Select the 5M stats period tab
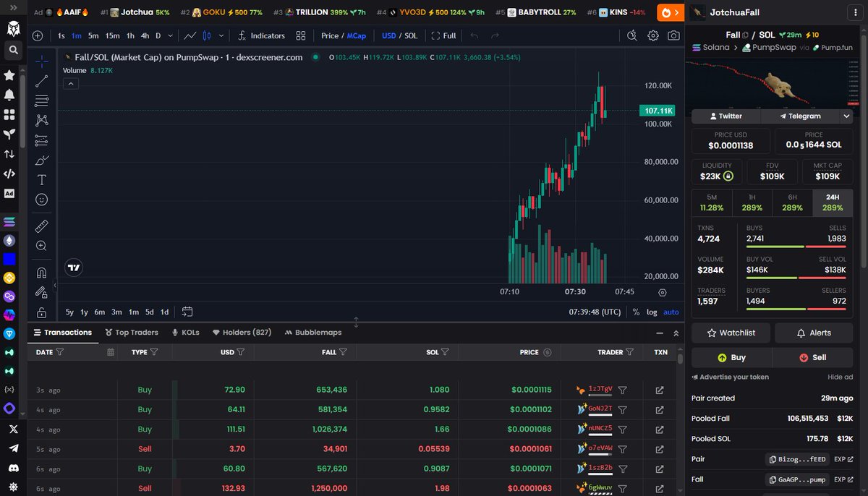868x496 pixels. [712, 203]
